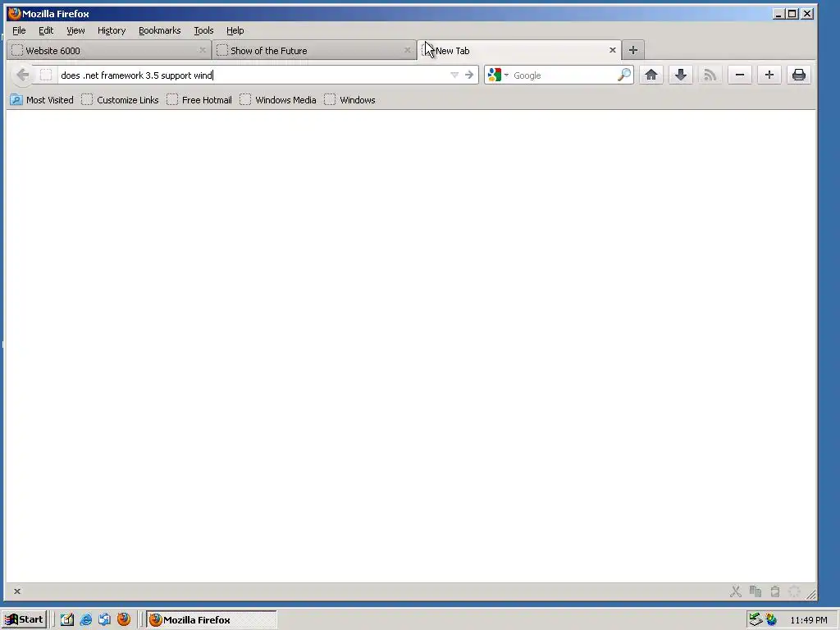The image size is (840, 630).
Task: Click the RSS feed subscribe icon
Action: 710,75
